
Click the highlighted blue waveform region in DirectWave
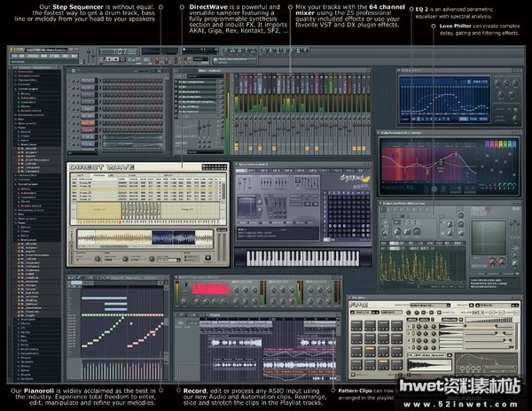click(x=174, y=238)
